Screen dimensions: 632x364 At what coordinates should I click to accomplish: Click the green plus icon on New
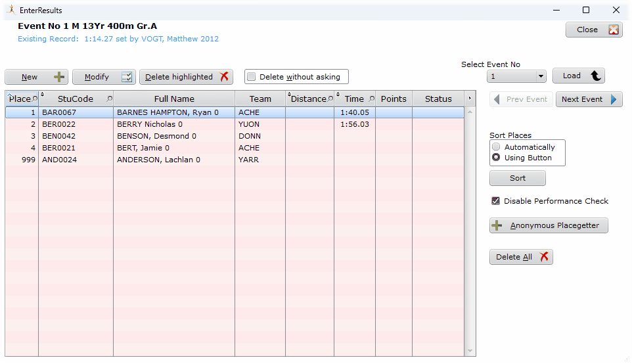59,77
